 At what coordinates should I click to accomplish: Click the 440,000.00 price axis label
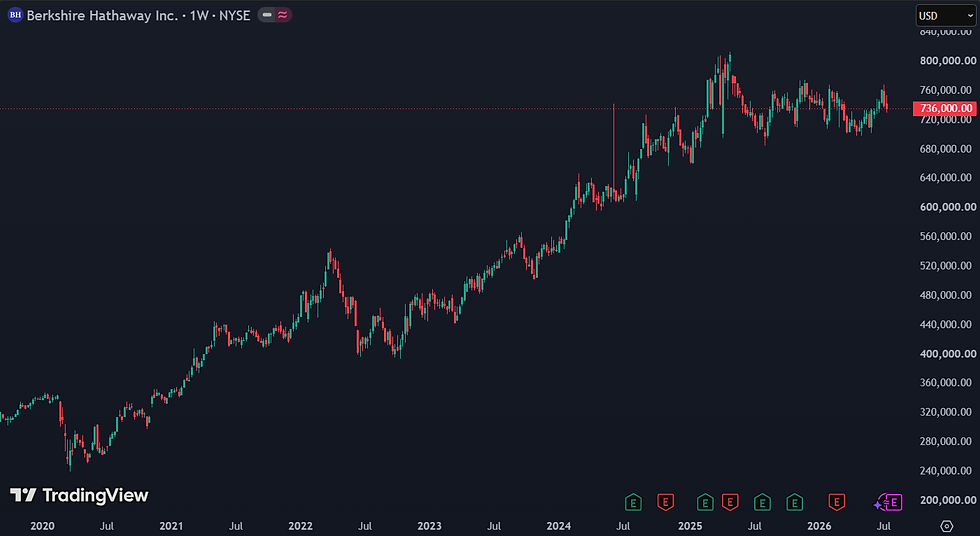[x=948, y=324]
